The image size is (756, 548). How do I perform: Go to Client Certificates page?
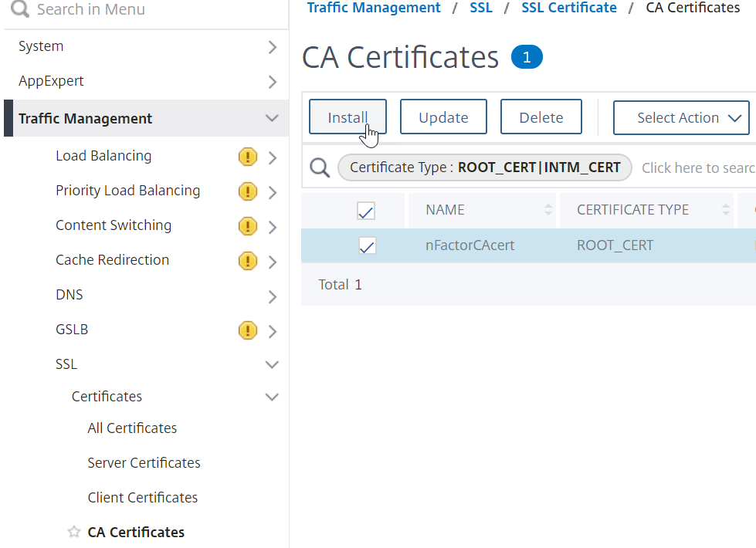[143, 497]
